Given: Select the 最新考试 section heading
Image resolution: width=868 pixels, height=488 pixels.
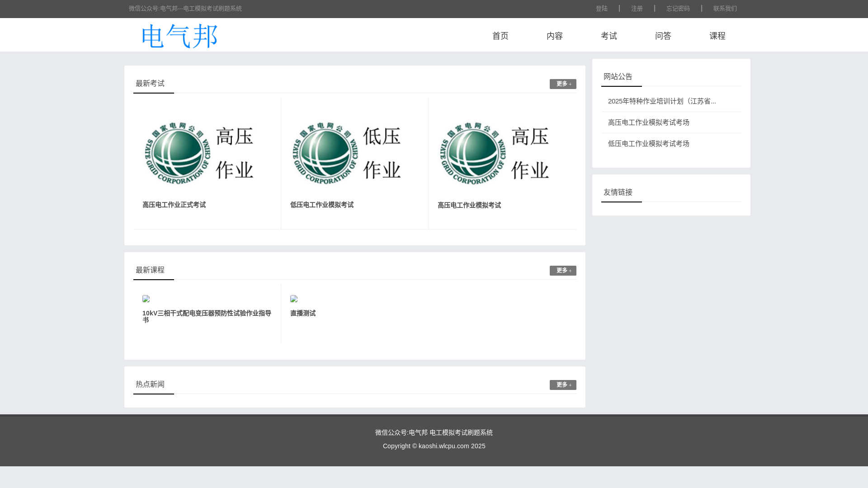Looking at the screenshot, I should (x=150, y=84).
